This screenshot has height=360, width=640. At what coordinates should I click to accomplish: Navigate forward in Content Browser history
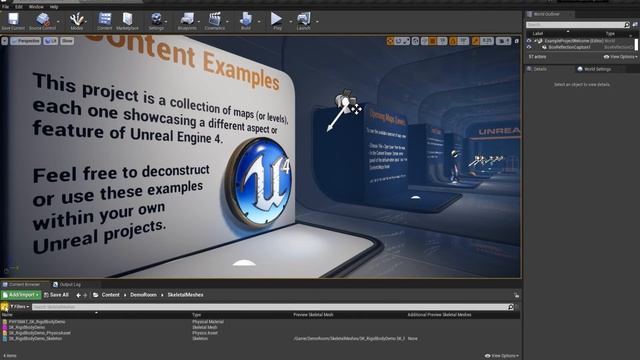coord(85,295)
